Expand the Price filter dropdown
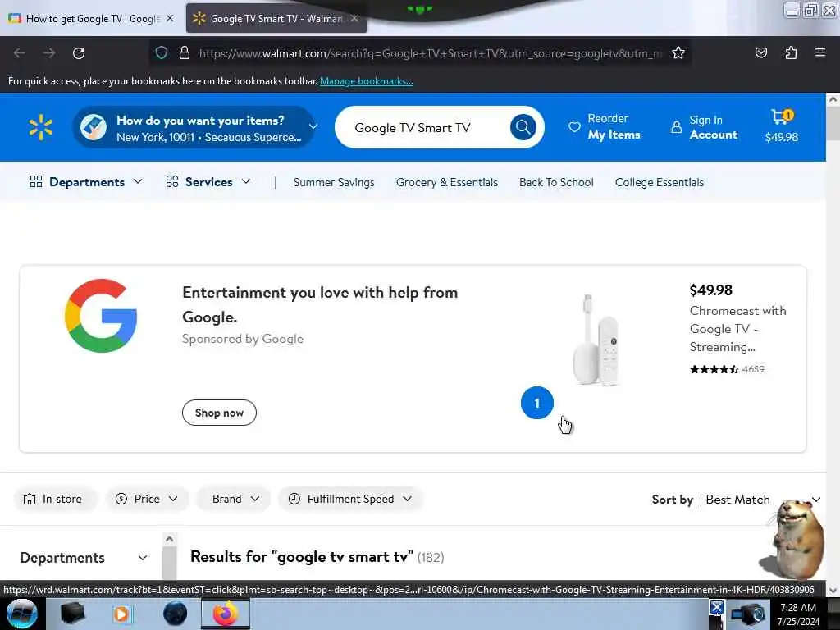The width and height of the screenshot is (840, 630). click(x=146, y=499)
